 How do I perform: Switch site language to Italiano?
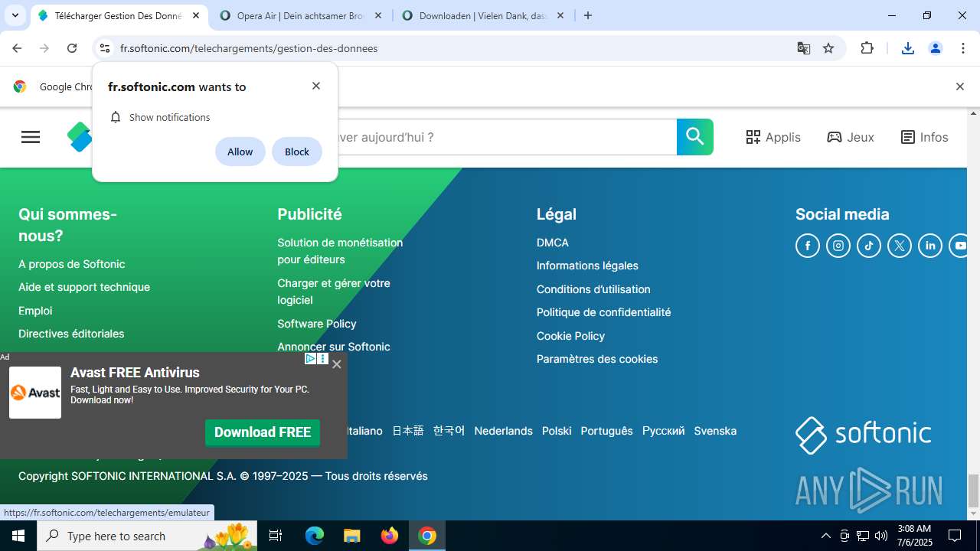[364, 431]
